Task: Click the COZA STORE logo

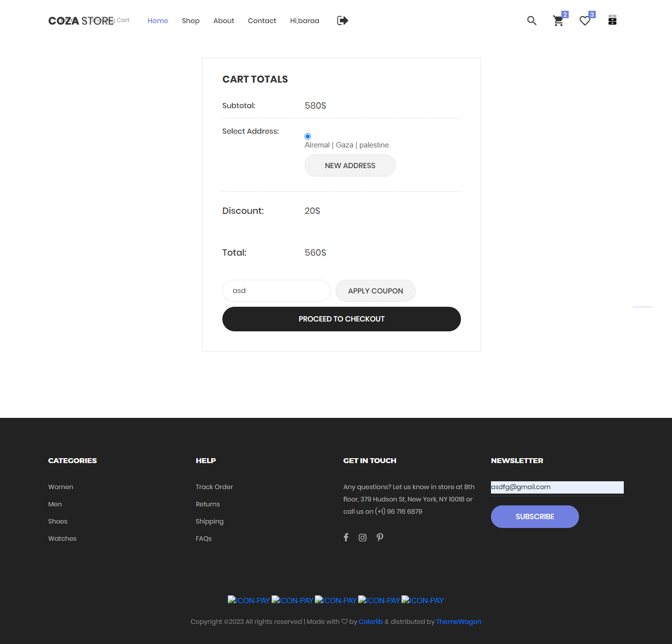Action: [81, 21]
